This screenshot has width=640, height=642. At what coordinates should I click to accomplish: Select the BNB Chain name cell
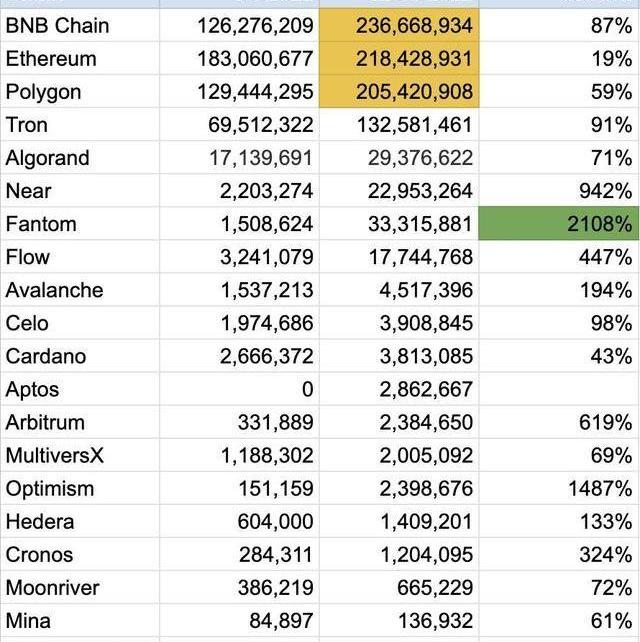point(80,25)
